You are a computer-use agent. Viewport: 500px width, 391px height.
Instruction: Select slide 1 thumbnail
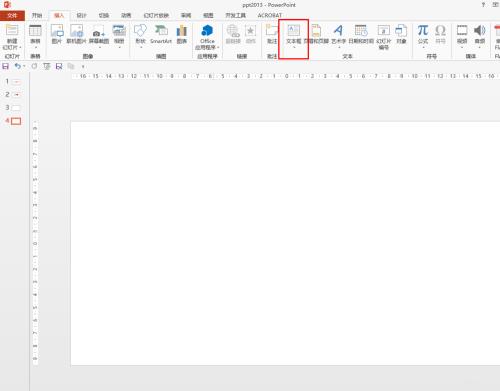[16, 82]
